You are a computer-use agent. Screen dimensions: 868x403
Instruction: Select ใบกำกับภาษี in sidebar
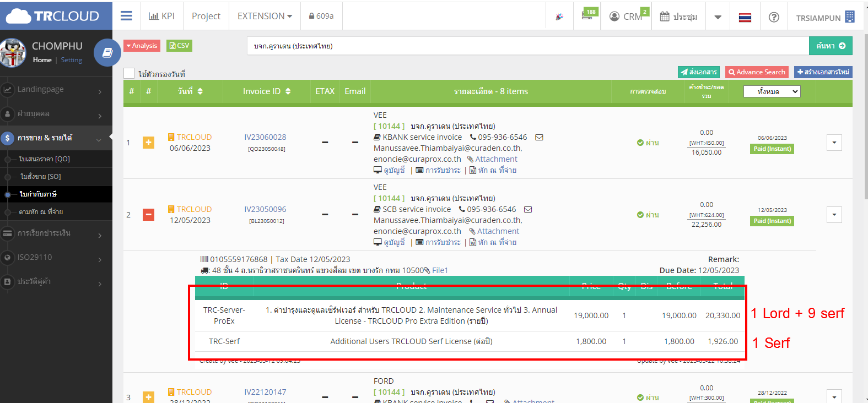coord(38,194)
